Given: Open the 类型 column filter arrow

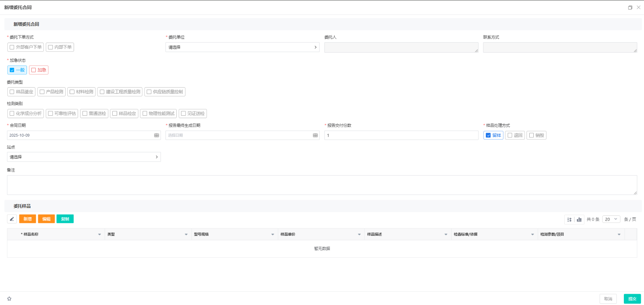Looking at the screenshot, I should [x=186, y=234].
